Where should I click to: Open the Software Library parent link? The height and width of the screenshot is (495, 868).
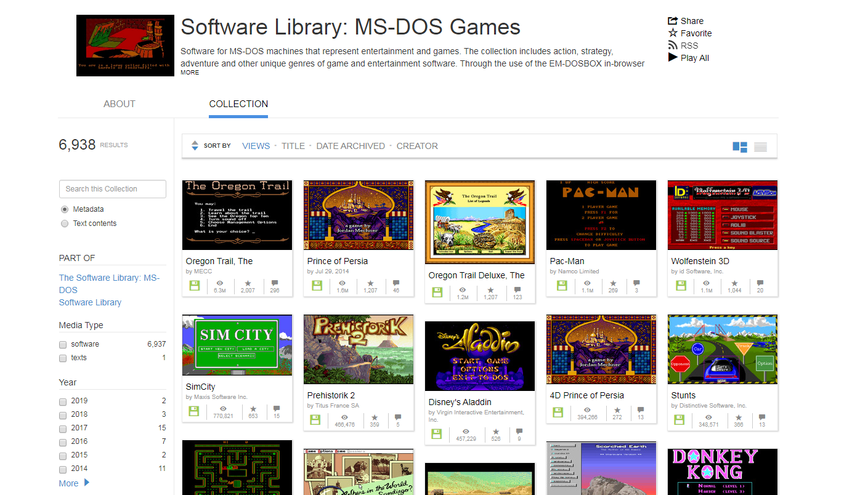coord(90,302)
